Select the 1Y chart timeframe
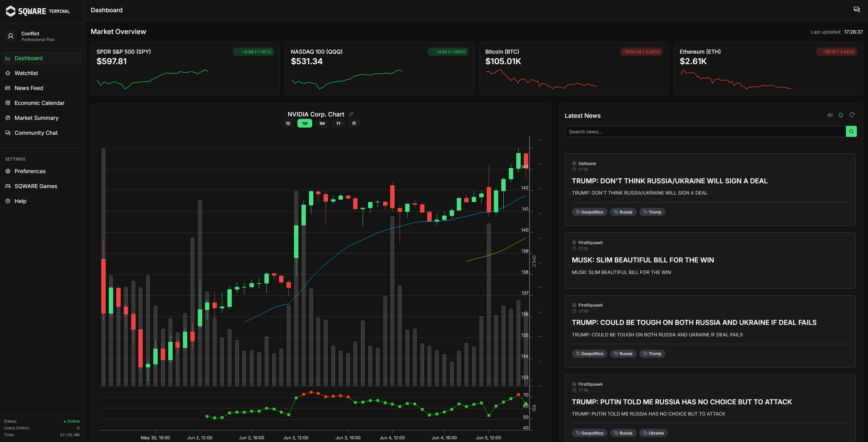Viewport: 868px width, 442px height. click(338, 123)
